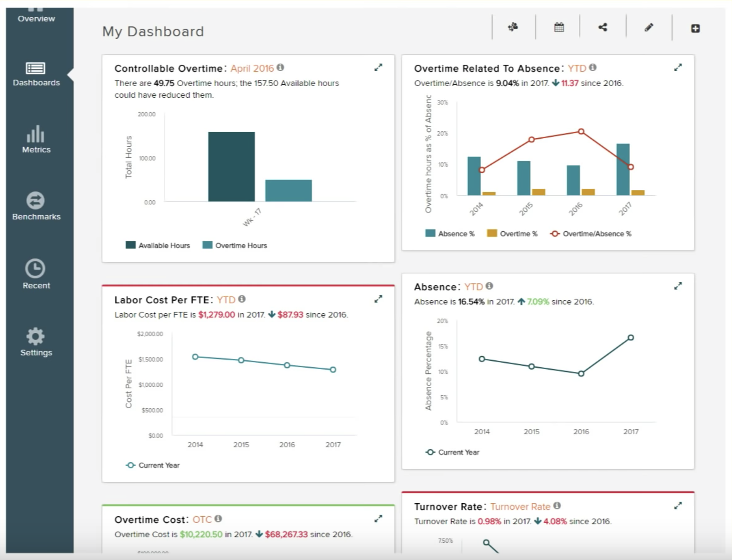Go to Benchmarks in the sidebar
Viewport: 732px width, 560px height.
click(36, 206)
